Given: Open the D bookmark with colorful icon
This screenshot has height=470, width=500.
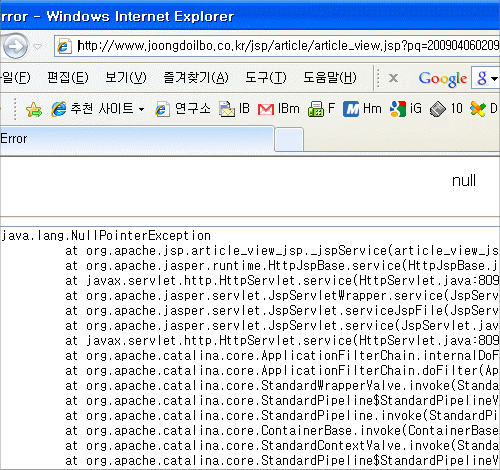Looking at the screenshot, I should pyautogui.click(x=484, y=109).
